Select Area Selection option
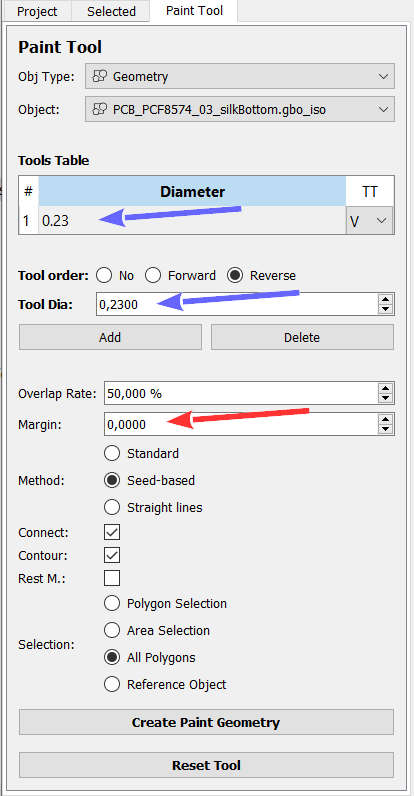Viewport: 414px width, 796px height. pos(157,631)
